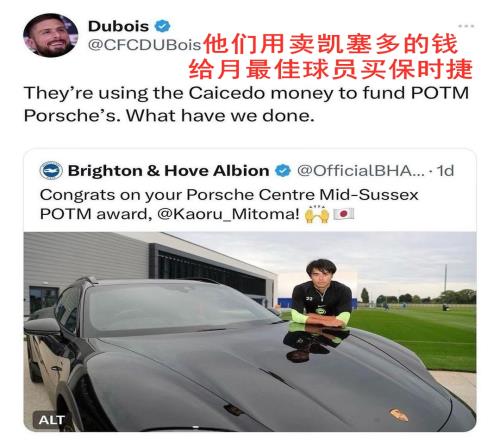This screenshot has width=500, height=440.
Task: Click the @Kaoru_Mitoma mention
Action: tap(228, 214)
